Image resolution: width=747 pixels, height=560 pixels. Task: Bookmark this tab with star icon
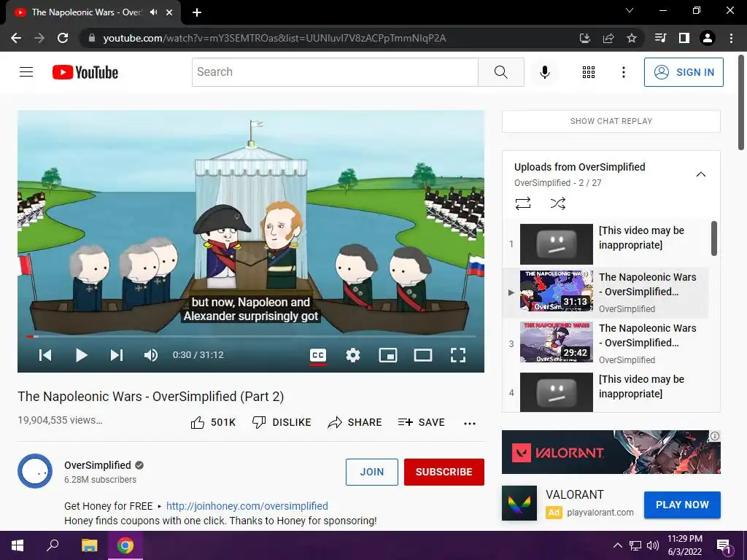pyautogui.click(x=631, y=38)
